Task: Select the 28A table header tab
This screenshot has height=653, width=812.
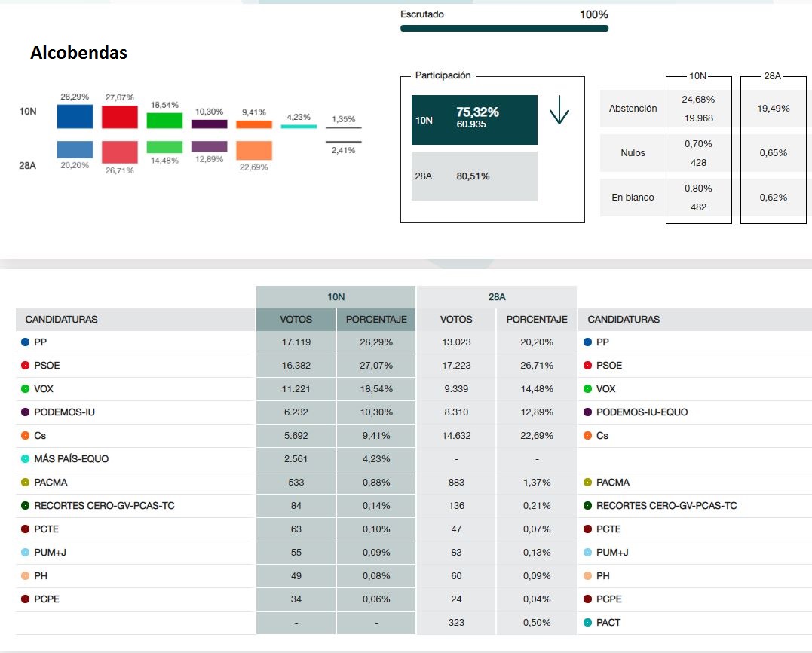Action: tap(497, 297)
